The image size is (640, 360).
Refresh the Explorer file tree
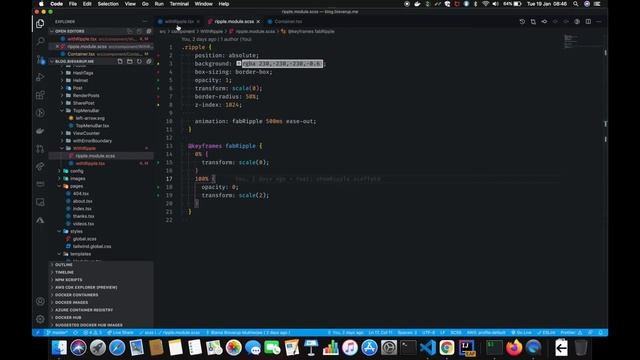(x=139, y=61)
